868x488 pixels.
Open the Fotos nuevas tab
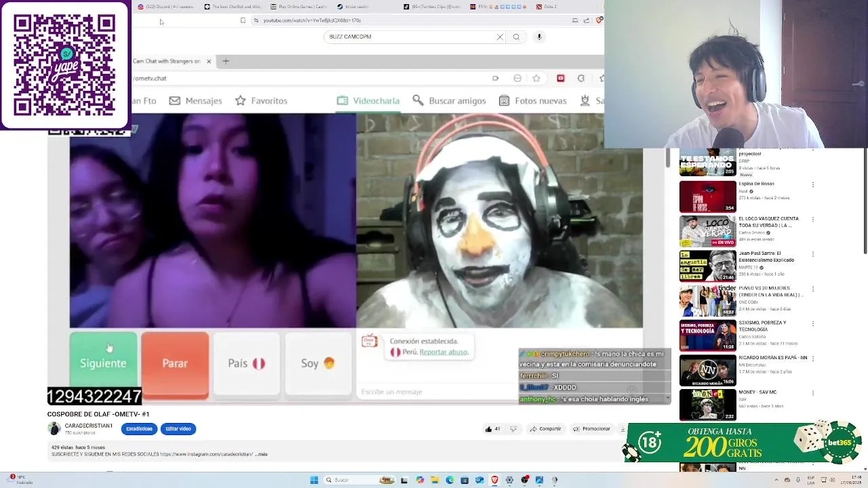click(532, 100)
